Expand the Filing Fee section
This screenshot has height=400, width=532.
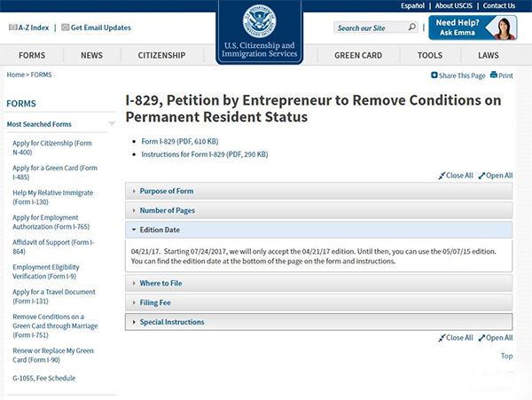155,302
